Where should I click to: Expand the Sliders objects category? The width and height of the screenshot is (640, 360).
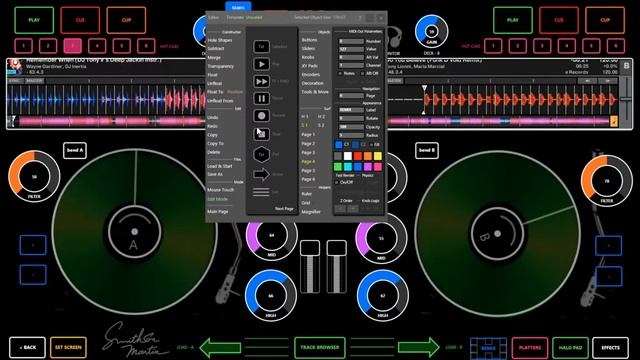(x=308, y=49)
